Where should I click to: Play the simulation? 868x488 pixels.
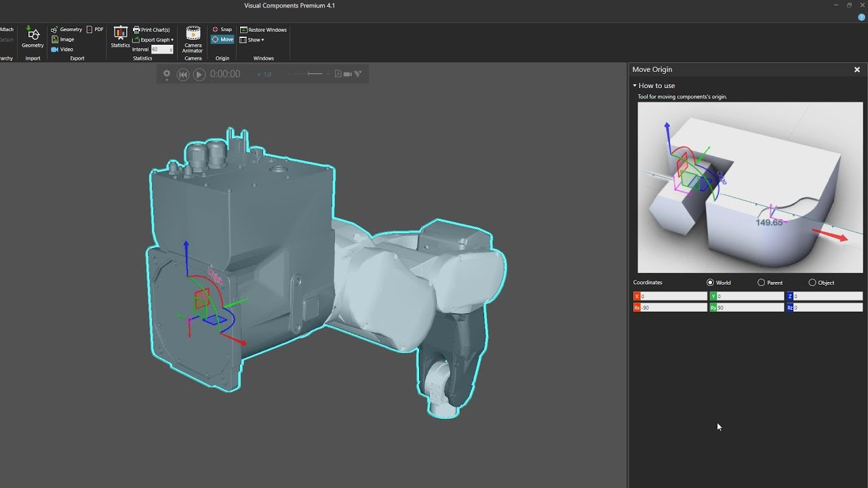(x=199, y=74)
